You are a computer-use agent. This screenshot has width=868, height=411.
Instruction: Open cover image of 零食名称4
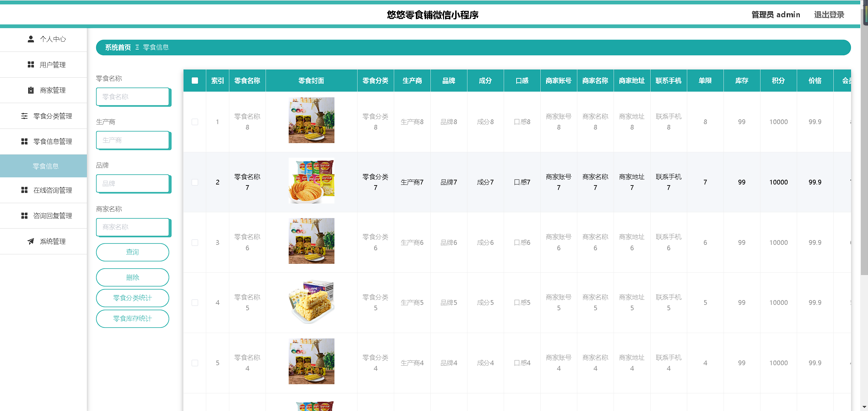(x=311, y=361)
